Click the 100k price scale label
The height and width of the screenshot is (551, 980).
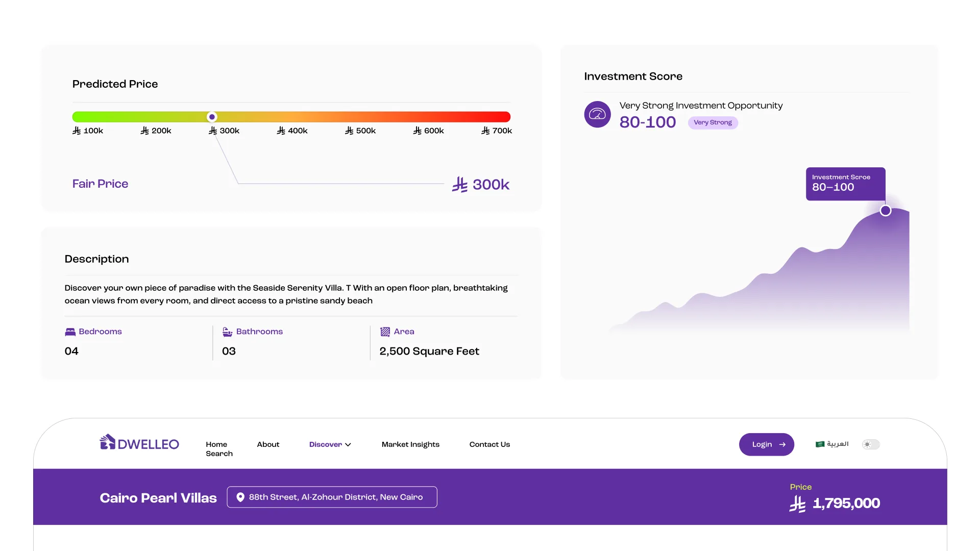click(88, 131)
